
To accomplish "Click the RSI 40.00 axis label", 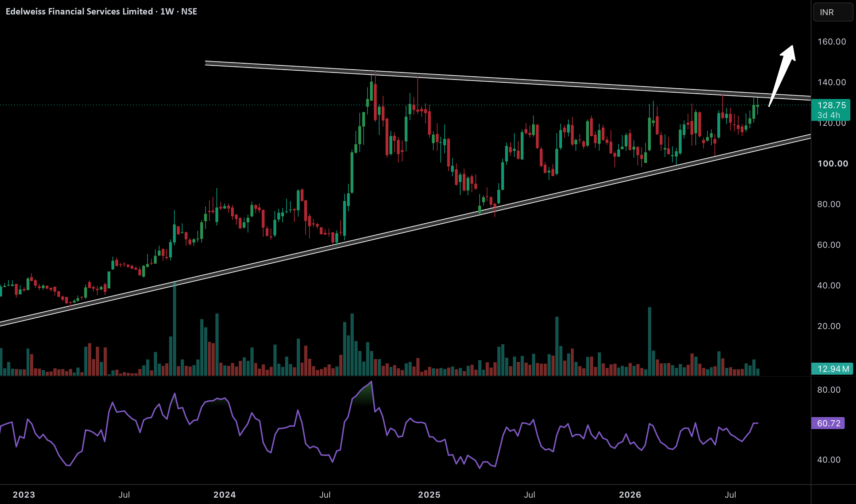I will pyautogui.click(x=829, y=460).
